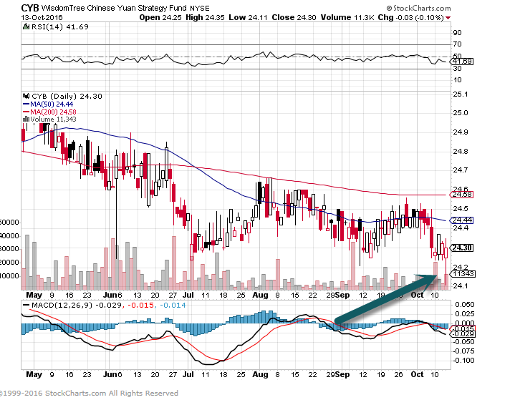Click the MACD(12,26,9) indicator label
515x420 pixels.
pos(62,305)
